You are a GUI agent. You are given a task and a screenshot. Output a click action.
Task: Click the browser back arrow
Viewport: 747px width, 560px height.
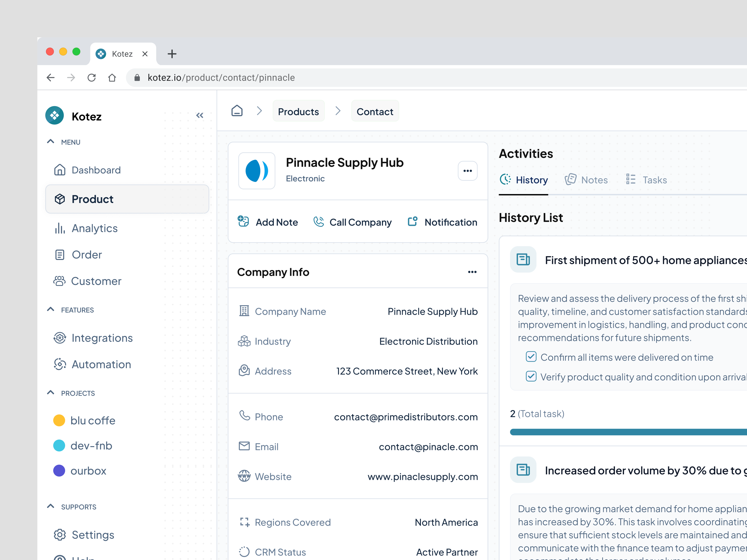51,78
